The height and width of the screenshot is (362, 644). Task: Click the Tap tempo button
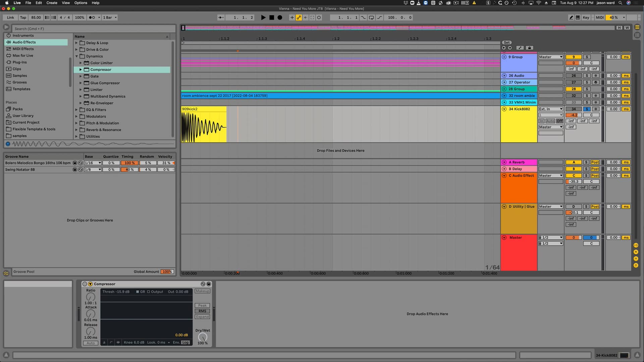click(x=23, y=17)
